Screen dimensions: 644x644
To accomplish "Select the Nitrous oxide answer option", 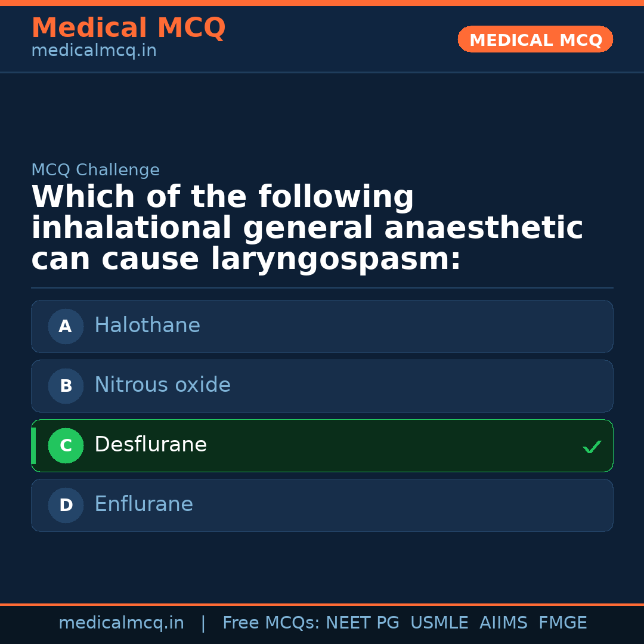I will (322, 386).
